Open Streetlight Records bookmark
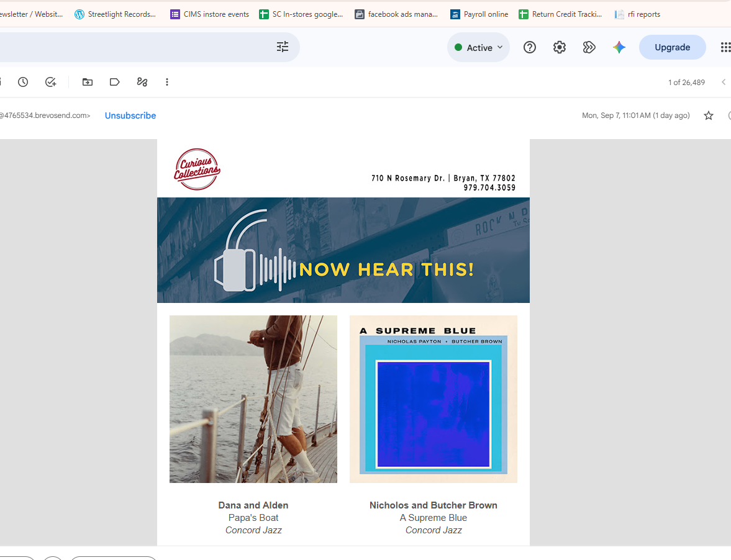The image size is (731, 560). 115,14
